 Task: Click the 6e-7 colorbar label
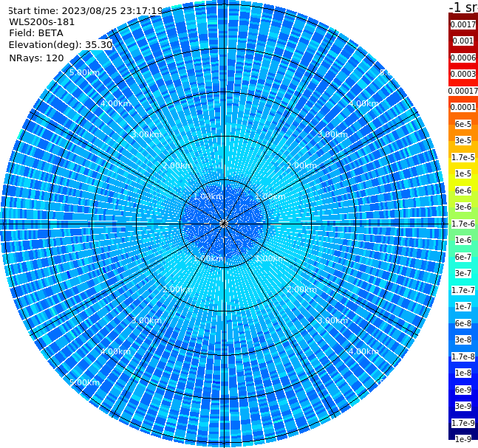pos(463,257)
